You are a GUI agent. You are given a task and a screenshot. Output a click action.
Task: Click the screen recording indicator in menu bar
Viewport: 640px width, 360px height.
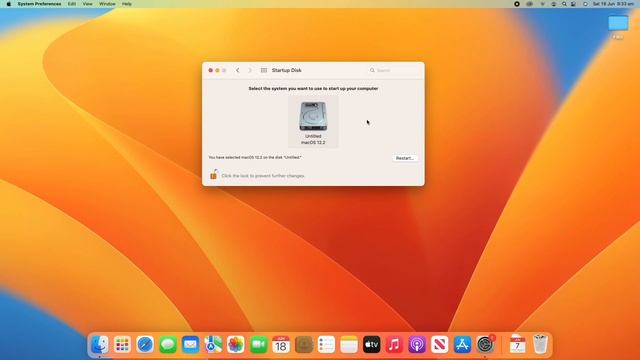[517, 4]
